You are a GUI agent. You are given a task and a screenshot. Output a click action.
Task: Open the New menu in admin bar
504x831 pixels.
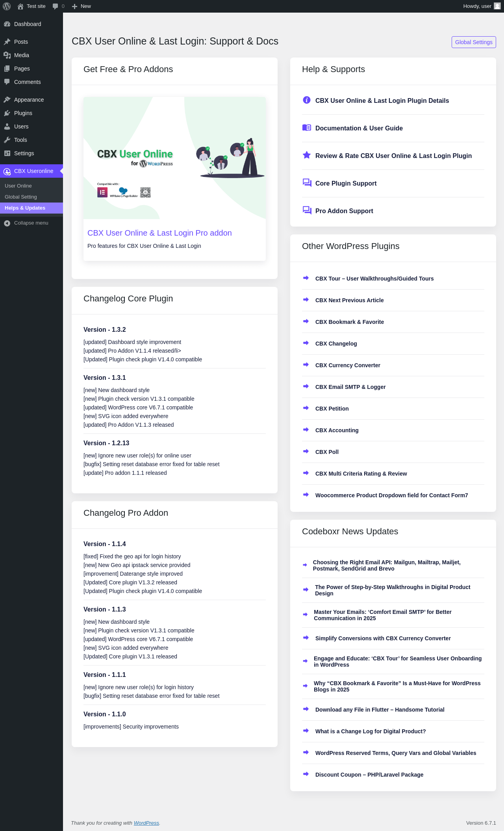tap(82, 6)
